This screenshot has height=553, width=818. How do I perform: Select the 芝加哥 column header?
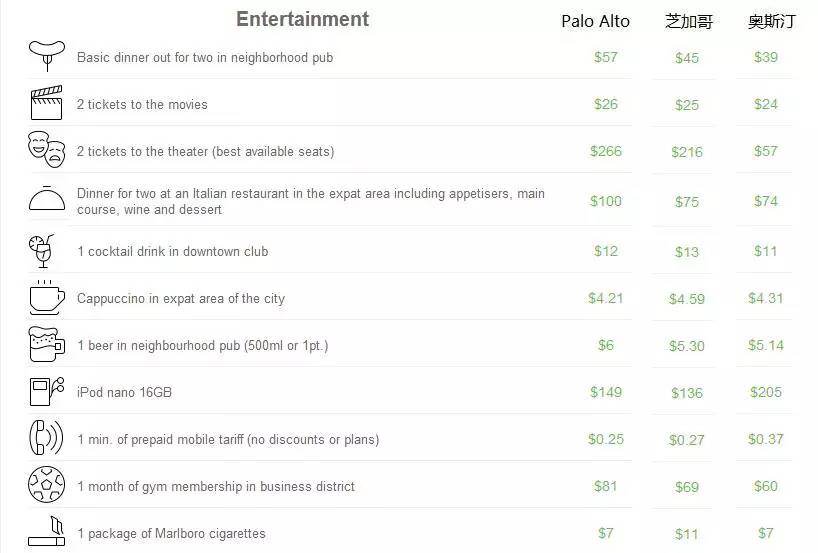[689, 21]
